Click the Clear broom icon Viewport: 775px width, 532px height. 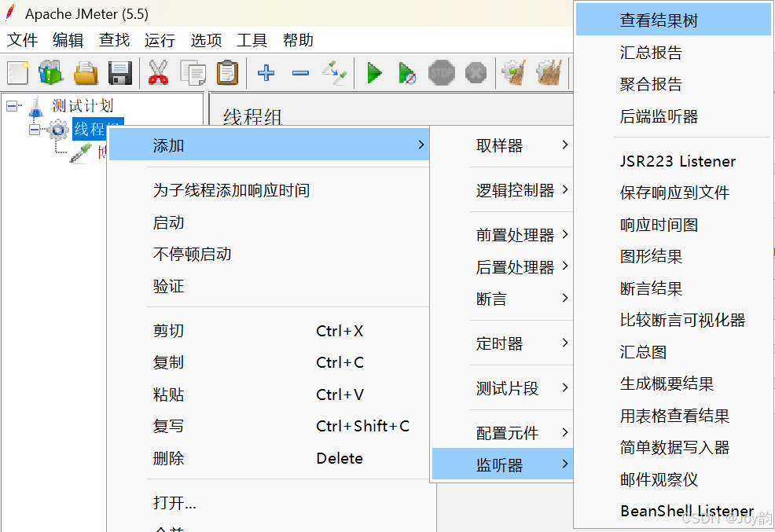coord(514,73)
